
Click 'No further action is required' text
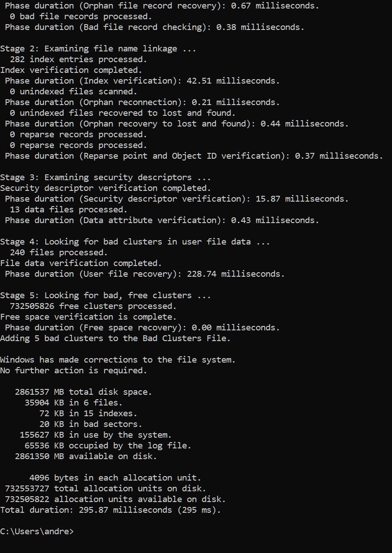[73, 371]
